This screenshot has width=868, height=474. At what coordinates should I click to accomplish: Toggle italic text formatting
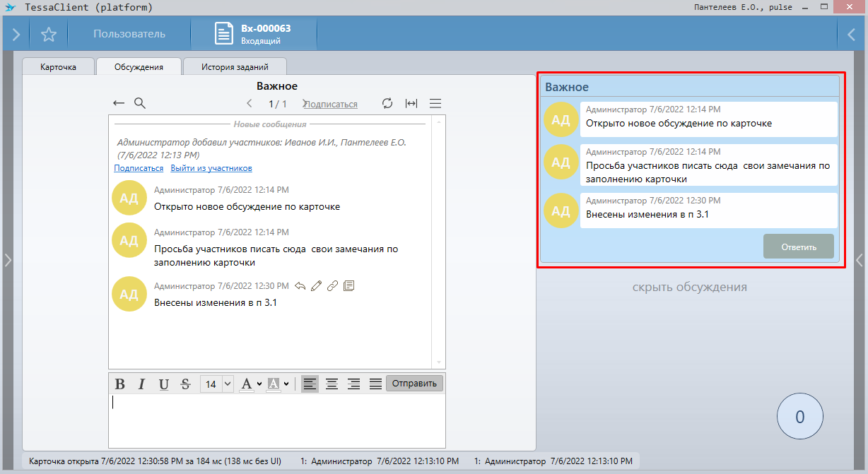[141, 384]
